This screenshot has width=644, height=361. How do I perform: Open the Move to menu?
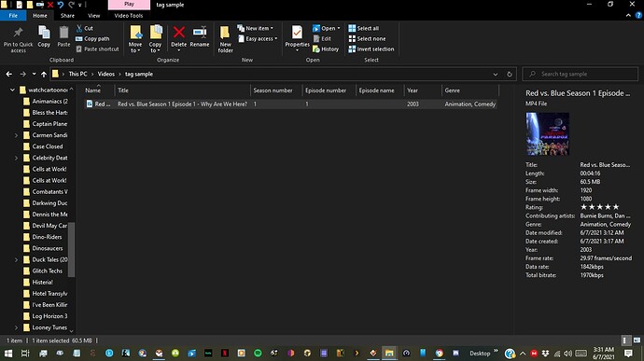135,39
